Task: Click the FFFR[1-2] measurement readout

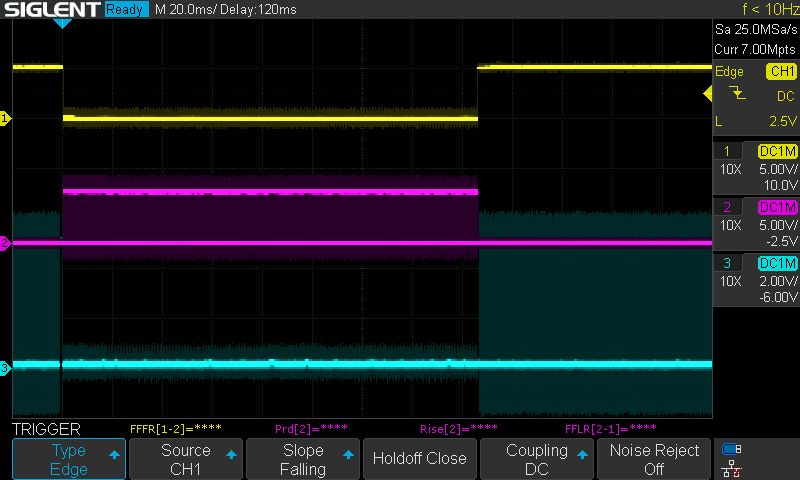Action: tap(176, 429)
